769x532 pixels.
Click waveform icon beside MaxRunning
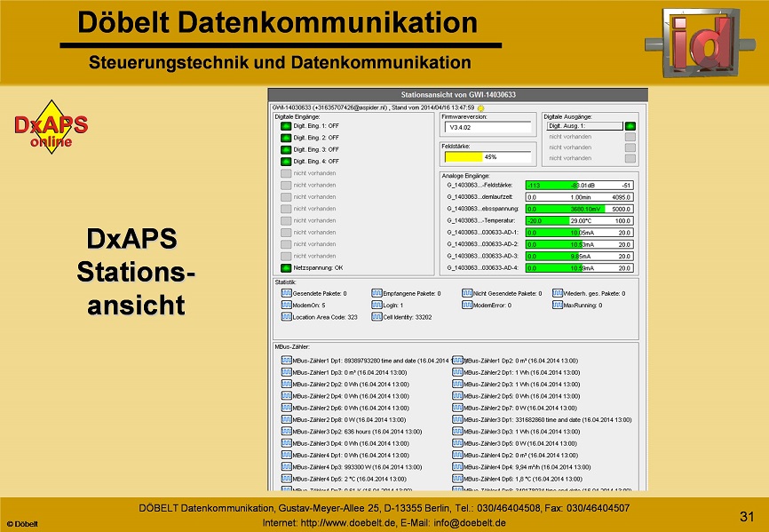(557, 305)
